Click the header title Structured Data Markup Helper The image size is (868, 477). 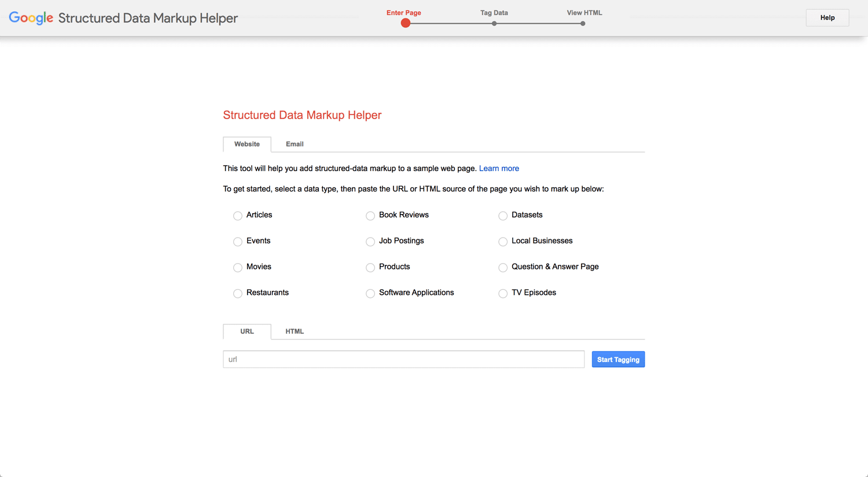point(148,18)
